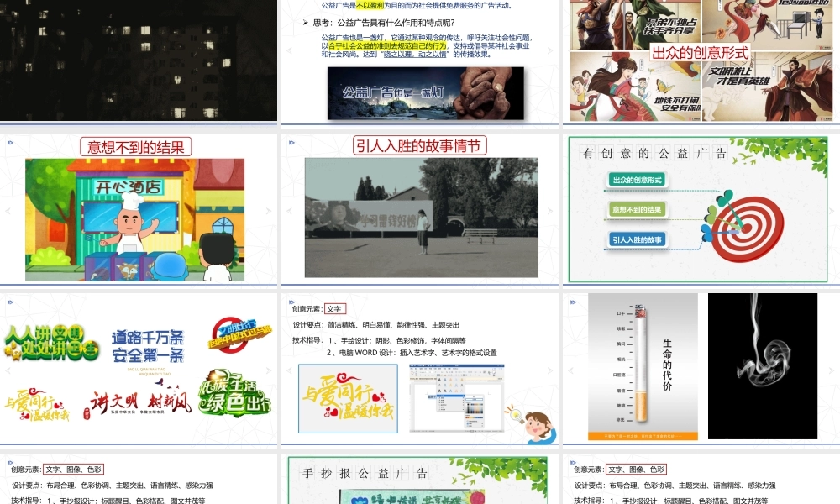840x504 pixels.
Task: Click the blue 道路千万条 安全第一条 art text
Action: (x=147, y=345)
